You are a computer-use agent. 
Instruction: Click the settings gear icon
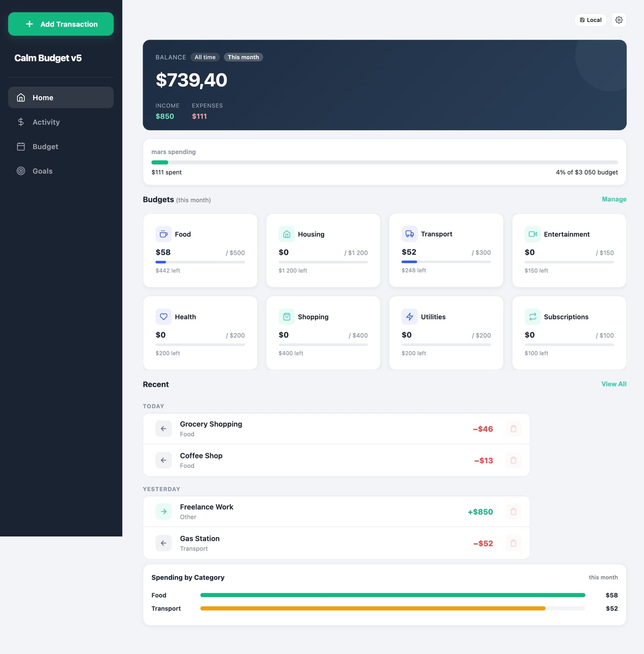tap(619, 20)
